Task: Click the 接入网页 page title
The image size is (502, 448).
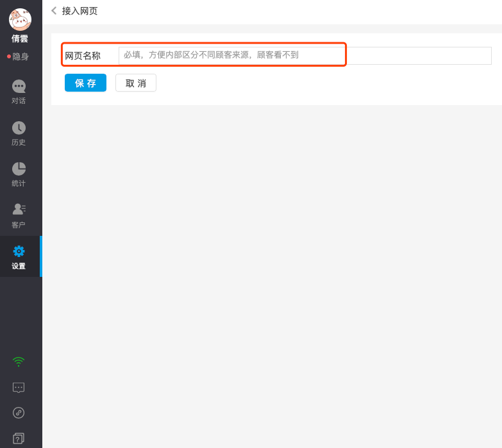Action: pos(79,11)
